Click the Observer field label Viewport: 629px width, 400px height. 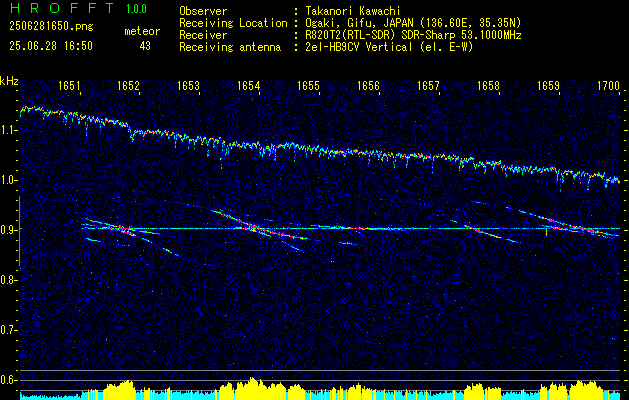203,11
